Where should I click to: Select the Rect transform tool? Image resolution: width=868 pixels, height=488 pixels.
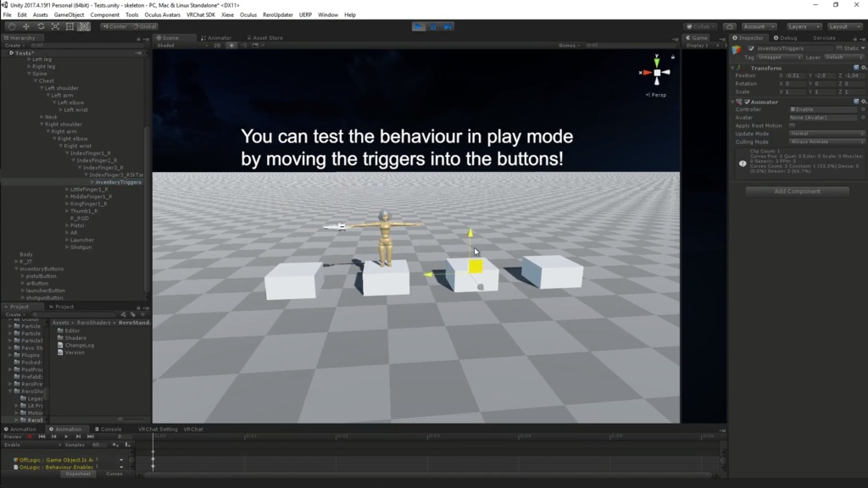[x=70, y=26]
